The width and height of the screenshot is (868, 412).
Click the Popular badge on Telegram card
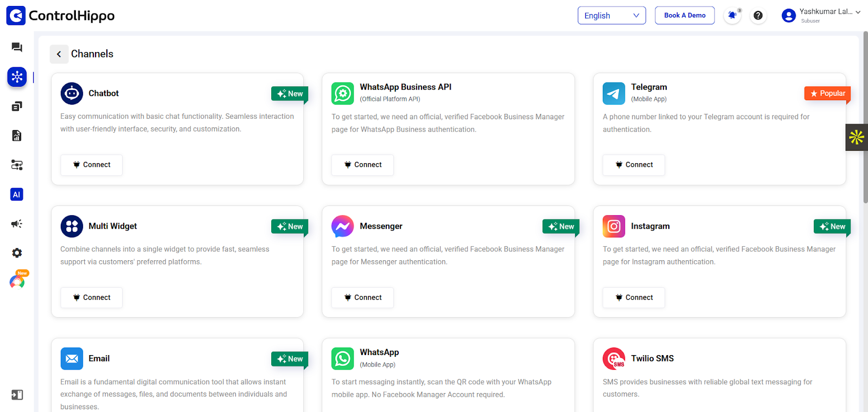click(828, 93)
